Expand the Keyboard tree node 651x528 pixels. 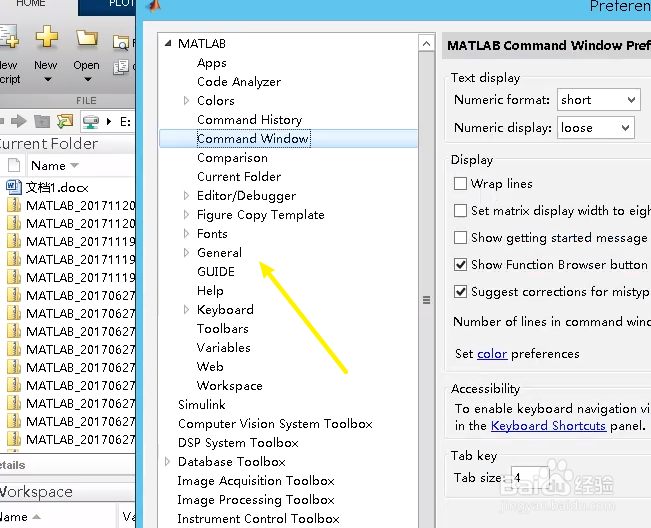[x=186, y=309]
